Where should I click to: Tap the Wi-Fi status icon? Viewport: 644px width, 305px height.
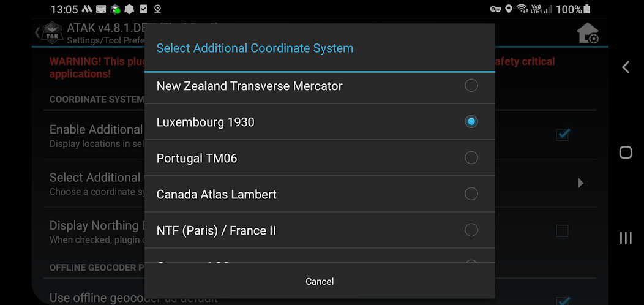[x=522, y=9]
